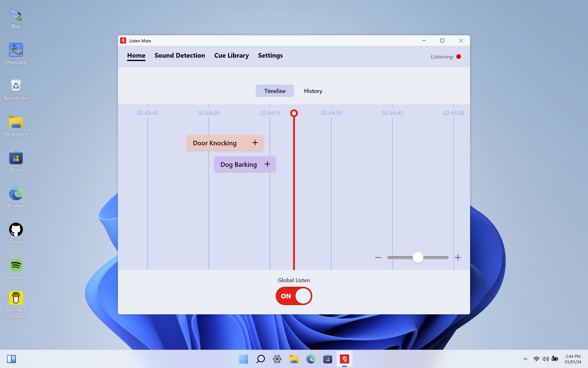Click the zoom in plus icon
Screen dimensions: 588x368
click(x=458, y=258)
